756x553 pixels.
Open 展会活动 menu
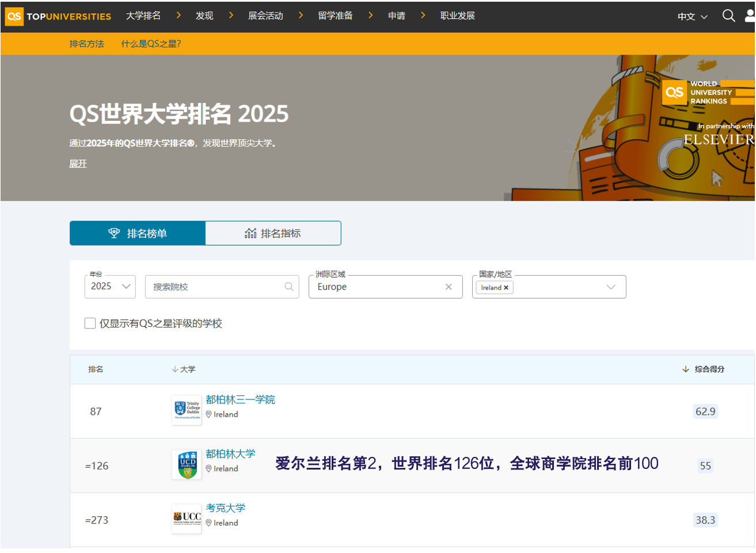[x=265, y=16]
